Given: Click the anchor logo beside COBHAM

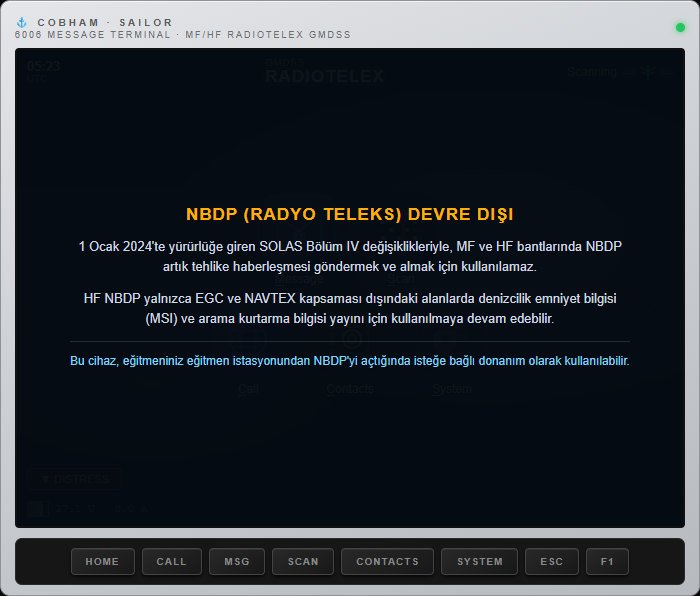Looking at the screenshot, I should 21,22.
